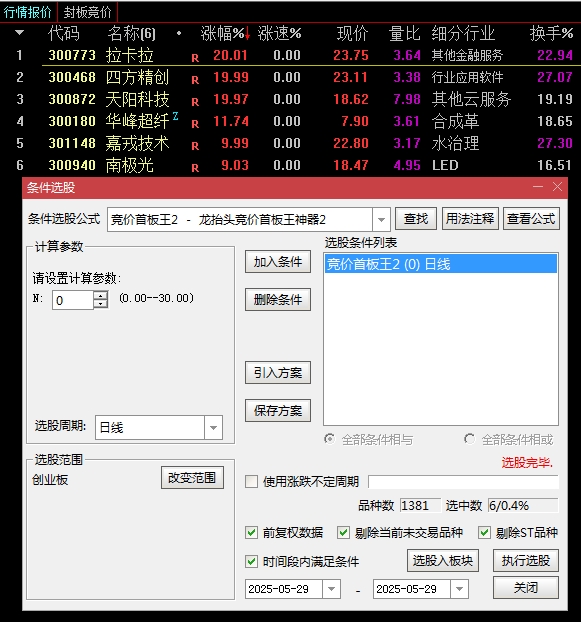Click the 水治理 industry cell

pos(455,143)
